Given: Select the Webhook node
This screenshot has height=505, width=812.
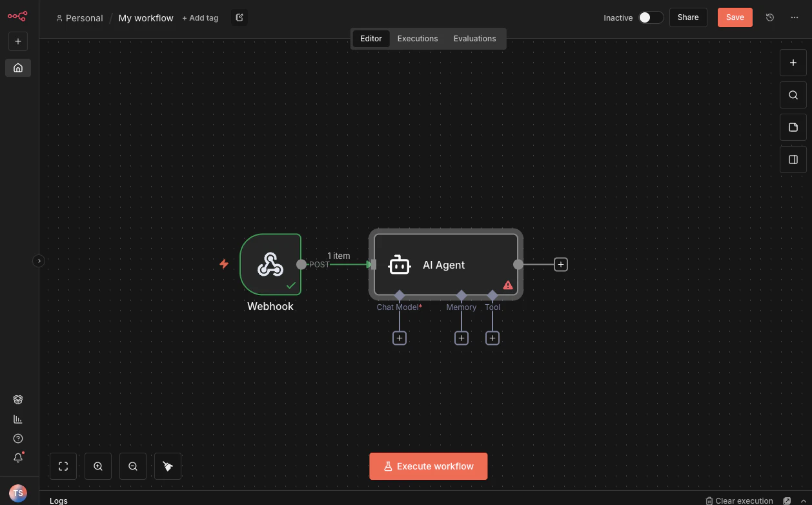Looking at the screenshot, I should coord(270,264).
